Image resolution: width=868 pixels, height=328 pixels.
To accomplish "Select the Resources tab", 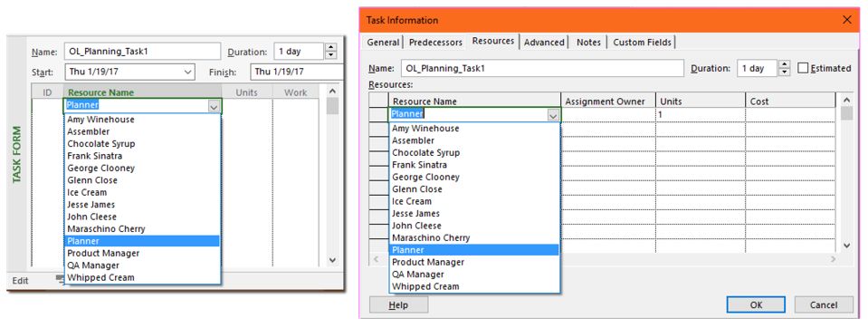I will point(493,41).
